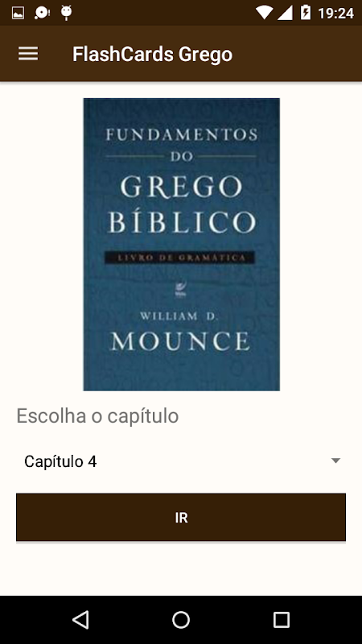Tap the 19:24 clock in status bar
Image resolution: width=362 pixels, height=644 pixels.
coord(335,13)
